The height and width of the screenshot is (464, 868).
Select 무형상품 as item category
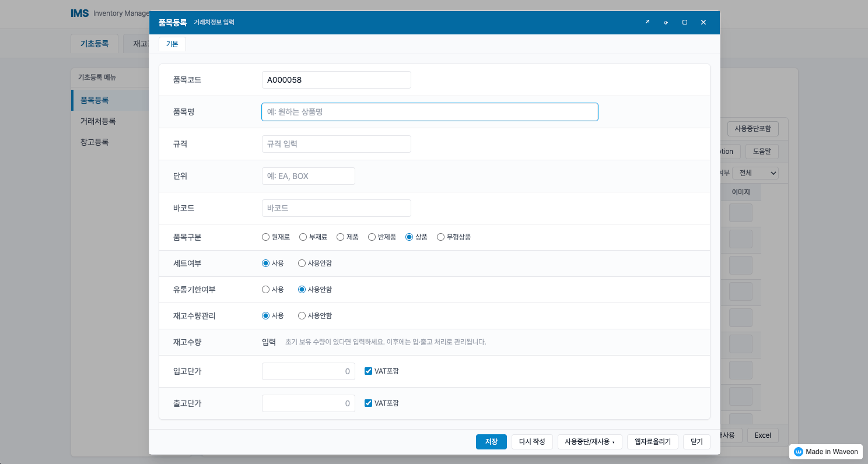tap(441, 237)
